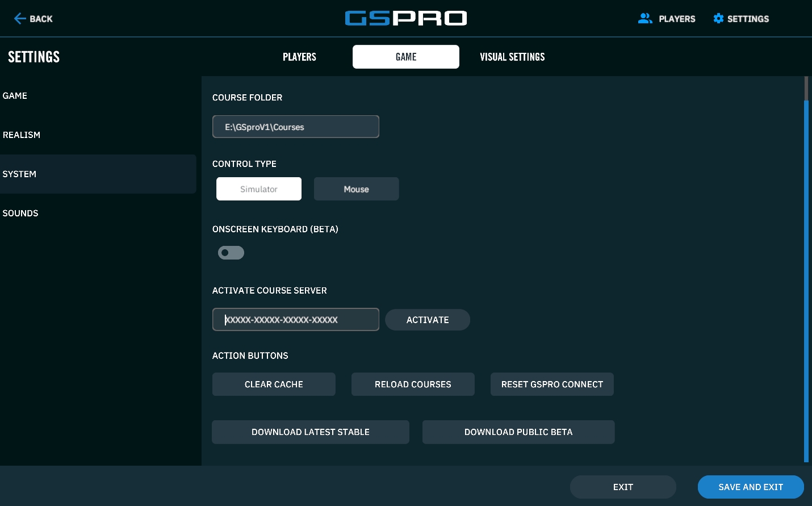812x506 pixels.
Task: Click the course server key field
Action: point(295,320)
